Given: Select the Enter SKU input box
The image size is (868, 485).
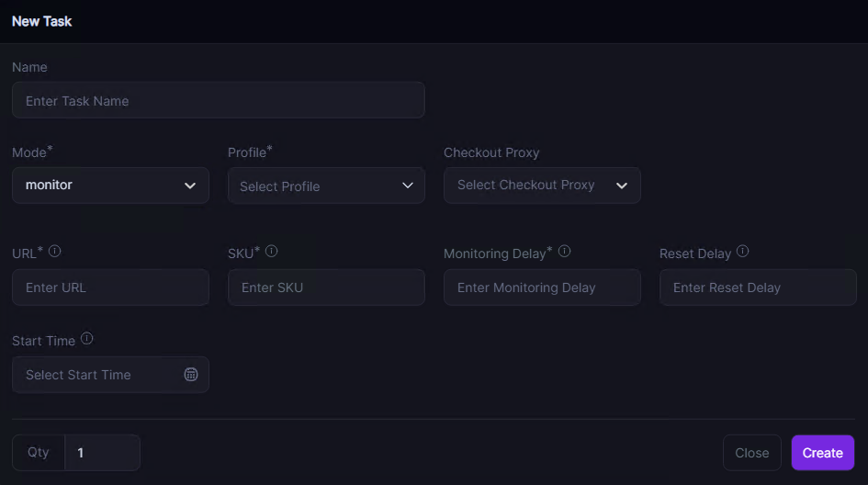Looking at the screenshot, I should [326, 288].
